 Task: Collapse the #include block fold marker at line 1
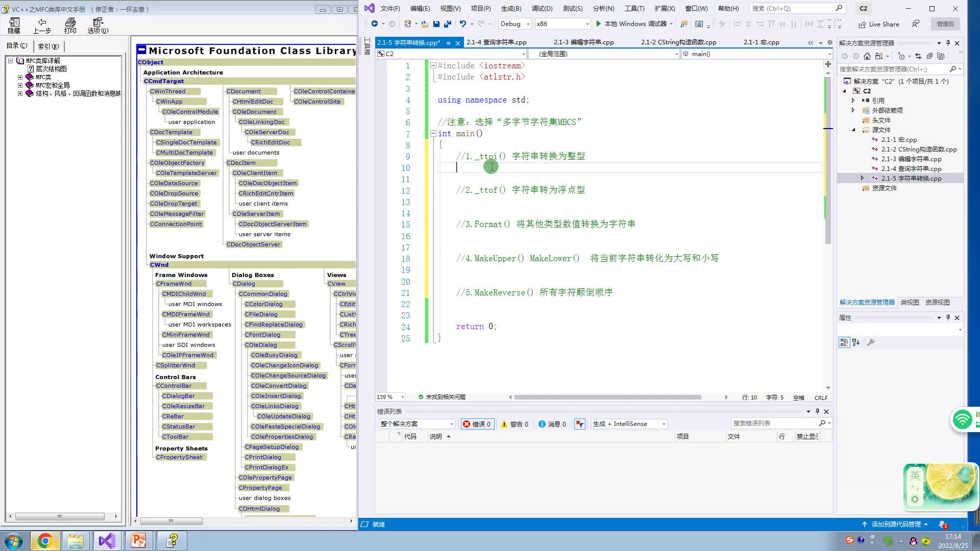pos(433,65)
